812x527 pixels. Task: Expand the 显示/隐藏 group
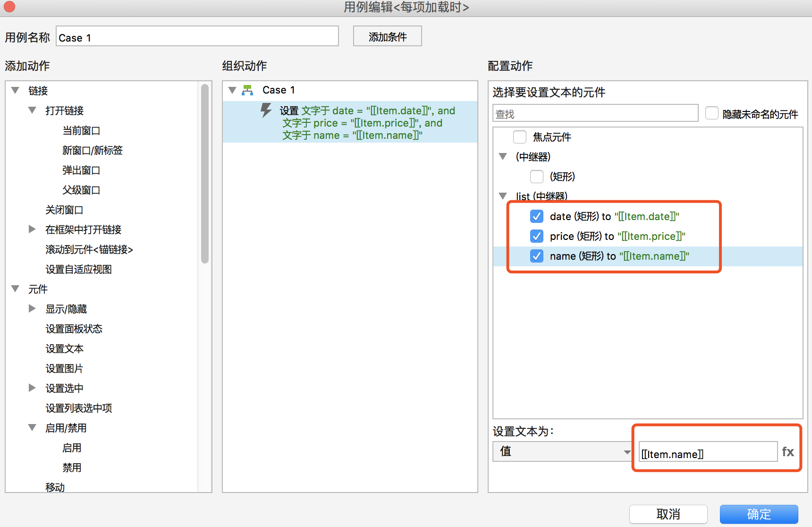click(32, 308)
